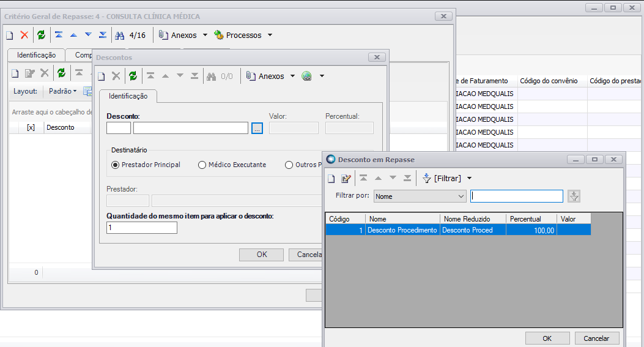Click apply filter funnel icon beside text field
644x347 pixels.
(574, 196)
